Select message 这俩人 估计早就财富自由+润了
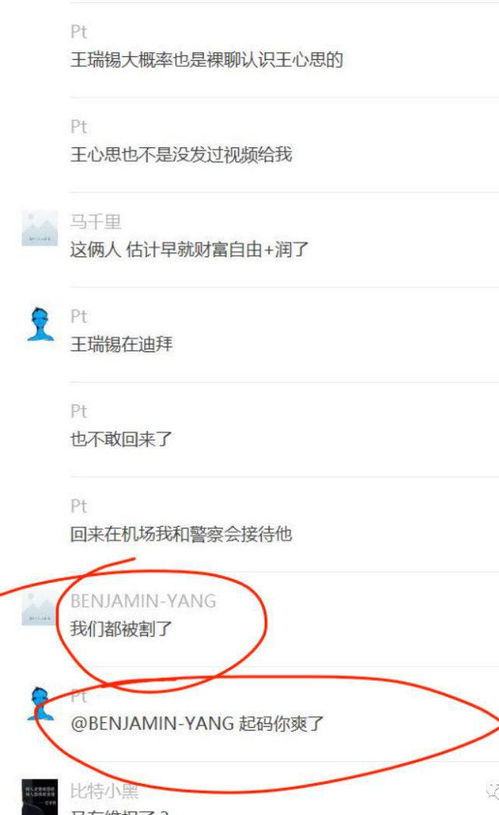 pos(189,249)
